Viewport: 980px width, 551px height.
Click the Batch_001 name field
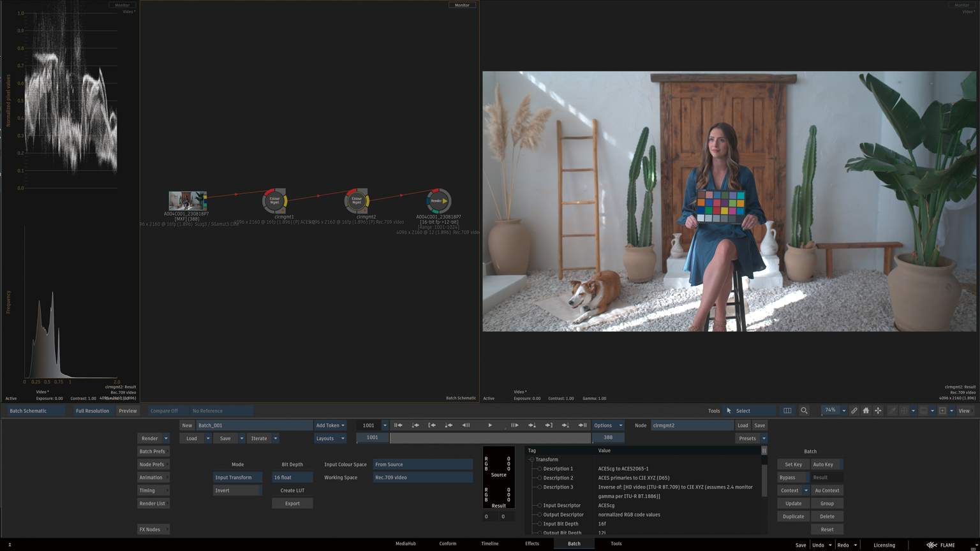pos(254,425)
